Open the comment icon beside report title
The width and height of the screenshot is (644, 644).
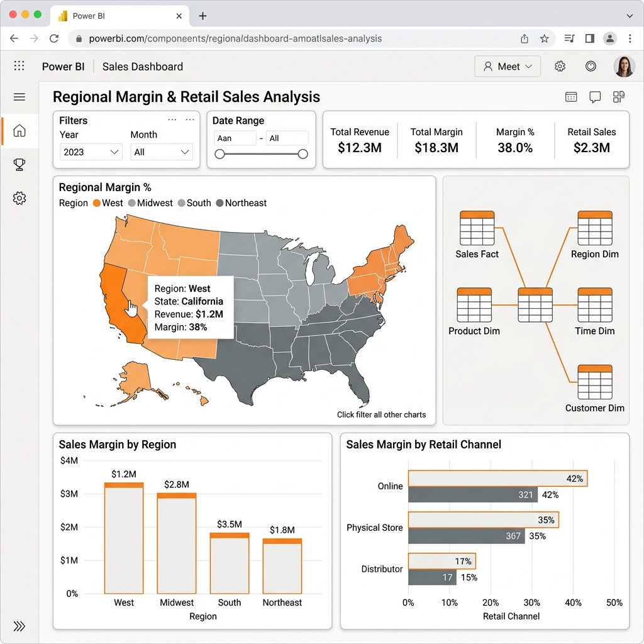tap(595, 97)
